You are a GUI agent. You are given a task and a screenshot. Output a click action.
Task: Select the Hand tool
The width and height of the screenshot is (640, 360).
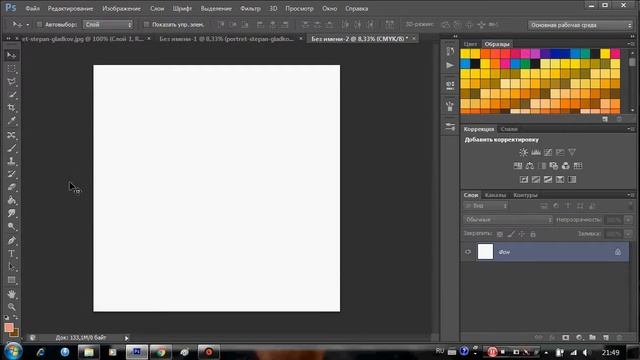click(11, 294)
